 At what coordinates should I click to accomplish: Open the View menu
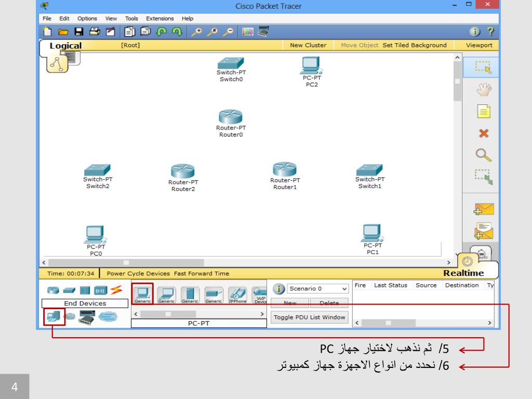[111, 18]
